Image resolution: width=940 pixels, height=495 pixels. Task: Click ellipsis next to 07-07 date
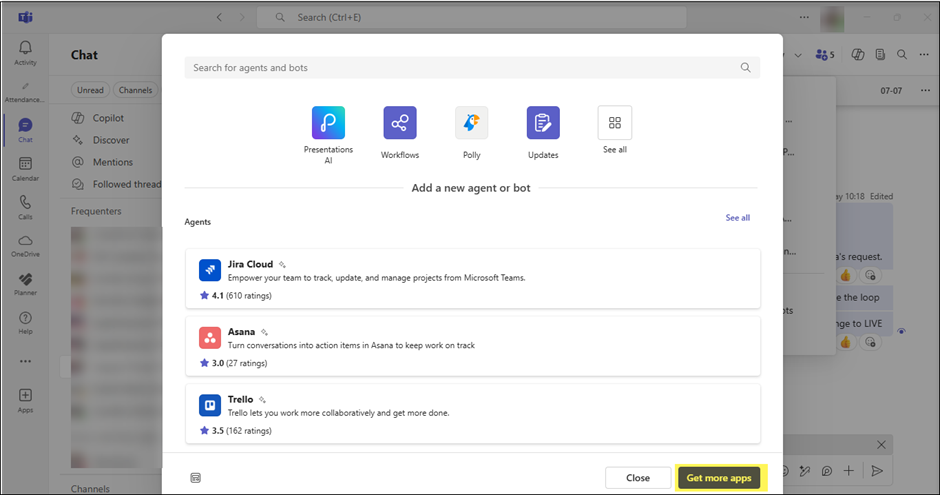925,90
